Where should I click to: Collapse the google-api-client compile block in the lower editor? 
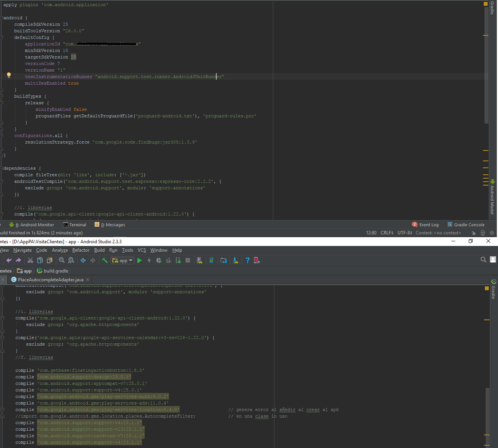pyautogui.click(x=2, y=318)
